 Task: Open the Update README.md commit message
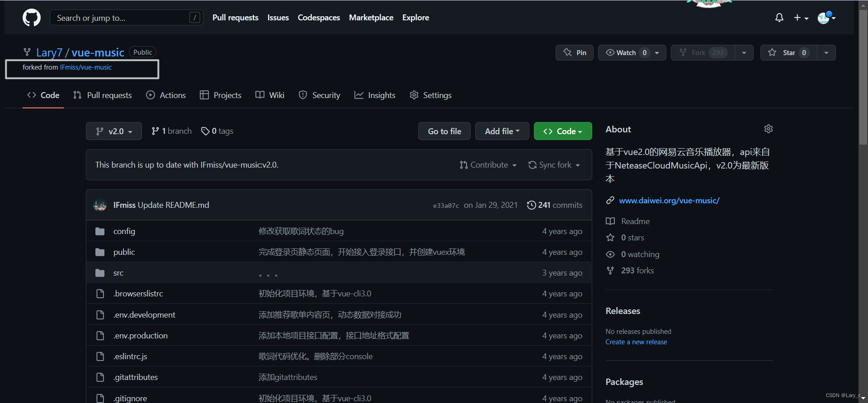pos(173,205)
